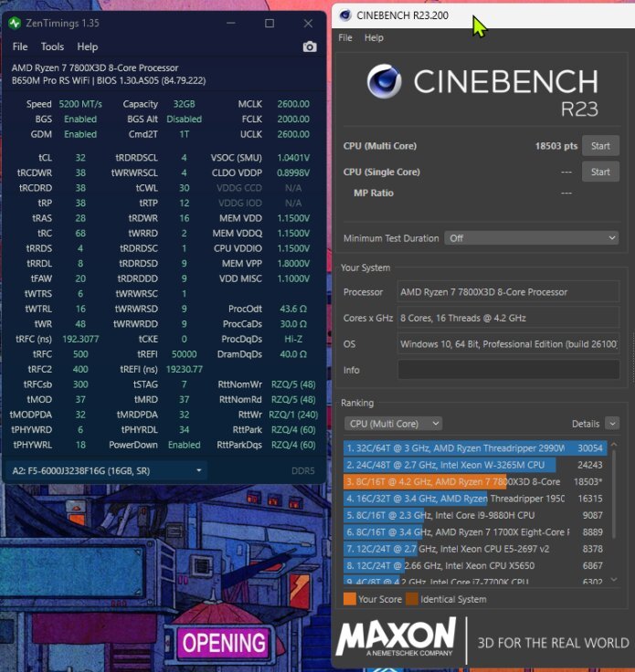Select the Ryzen 7 1700X ranking row
This screenshot has height=672, width=635.
pyautogui.click(x=475, y=532)
